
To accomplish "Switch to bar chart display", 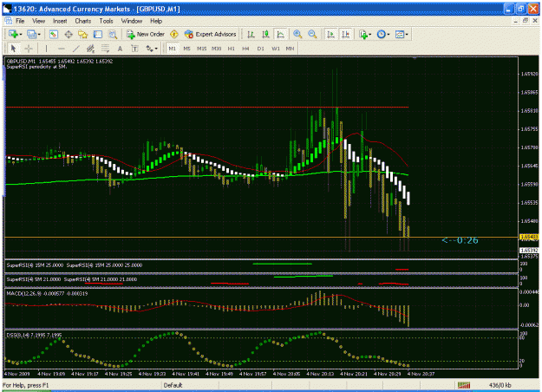I will pos(251,34).
